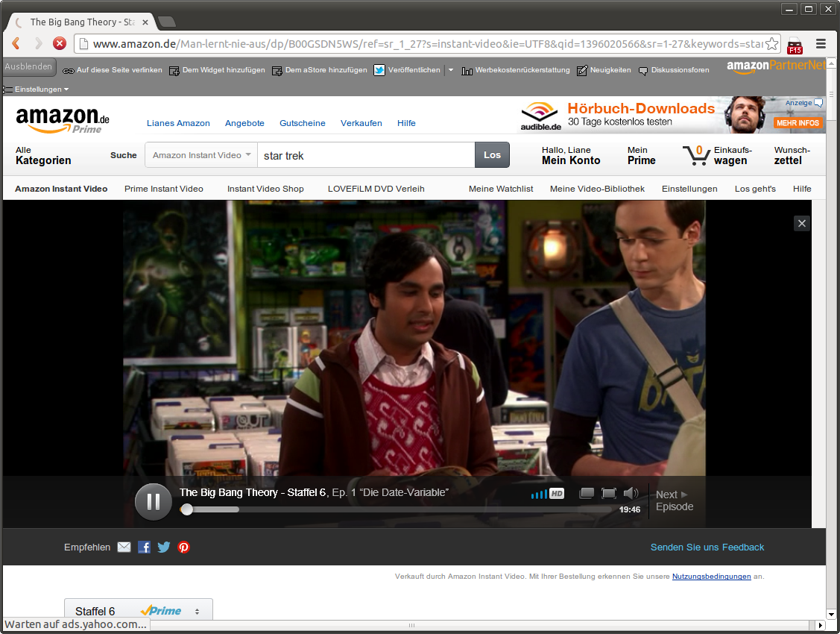The width and height of the screenshot is (840, 634).
Task: Click the video progress bar handle
Action: (186, 509)
